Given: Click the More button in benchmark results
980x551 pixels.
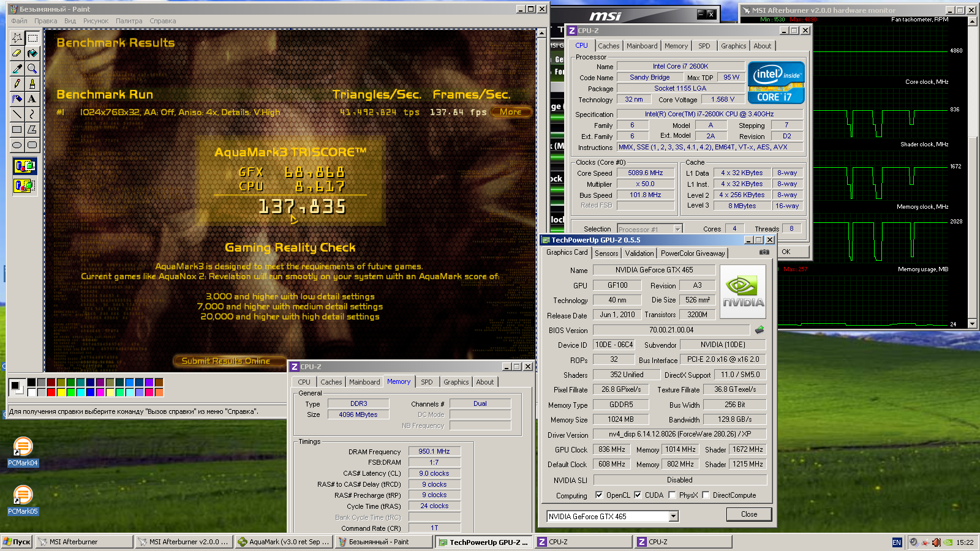Looking at the screenshot, I should [511, 112].
